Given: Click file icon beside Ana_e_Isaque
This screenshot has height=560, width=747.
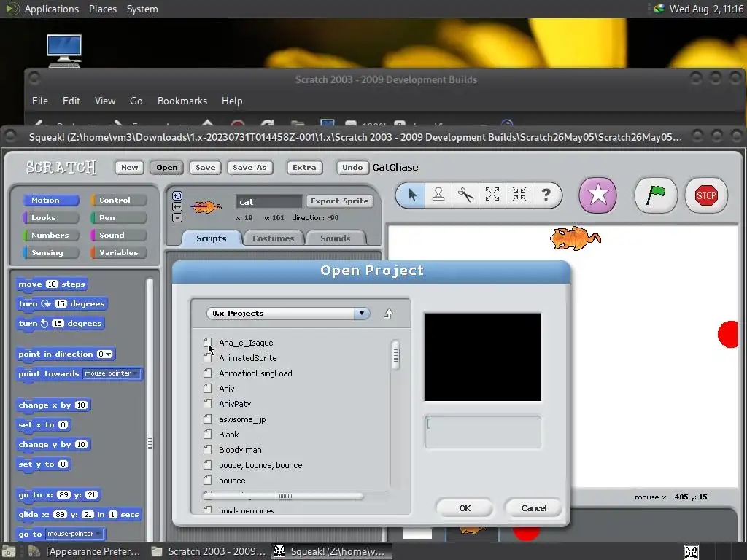Looking at the screenshot, I should coord(208,343).
